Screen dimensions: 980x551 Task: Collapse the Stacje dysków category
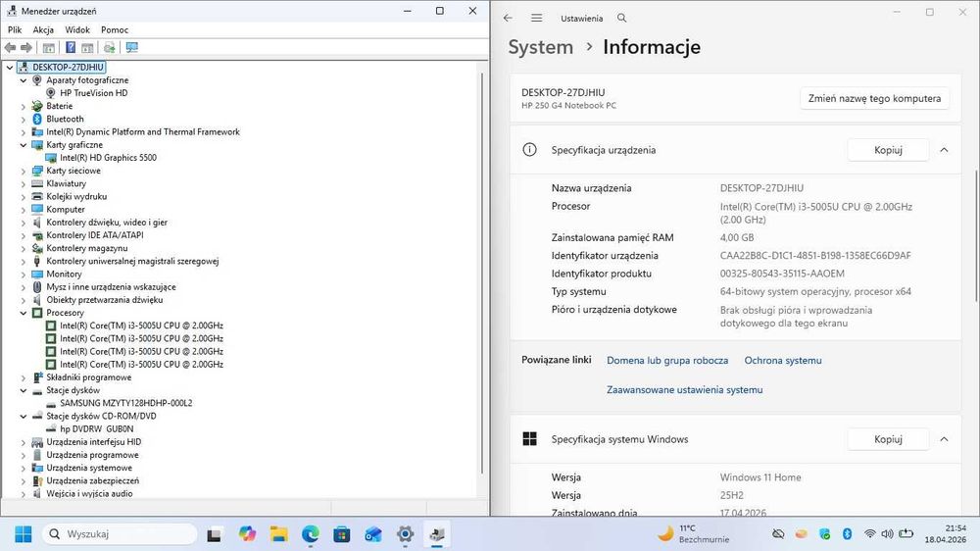(x=24, y=390)
